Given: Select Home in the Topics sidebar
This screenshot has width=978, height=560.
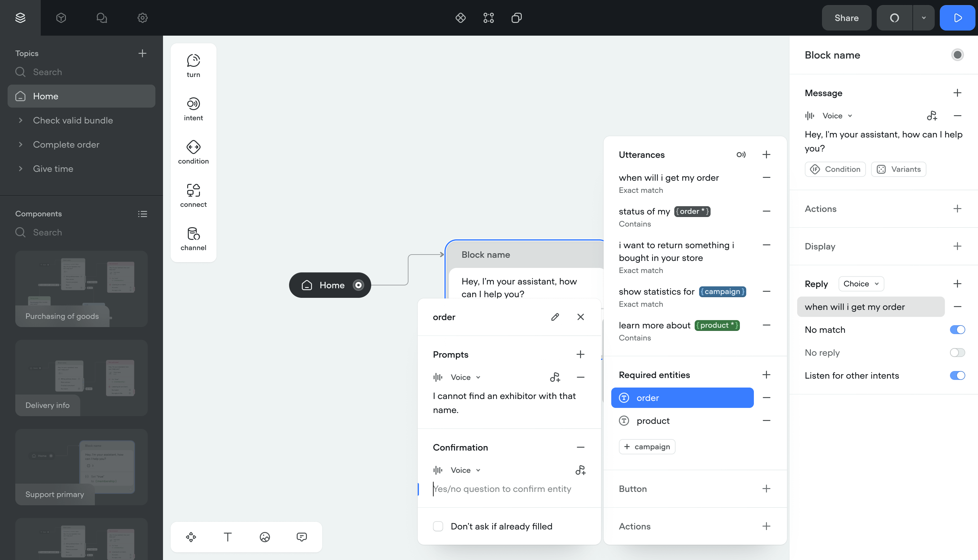Looking at the screenshot, I should (46, 96).
